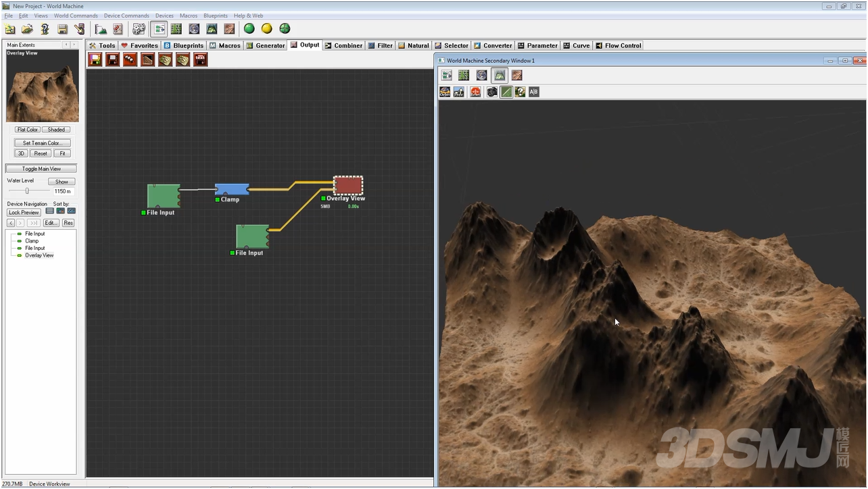Select Overlay View in device navigation tree
Image resolution: width=868 pixels, height=489 pixels.
[39, 255]
